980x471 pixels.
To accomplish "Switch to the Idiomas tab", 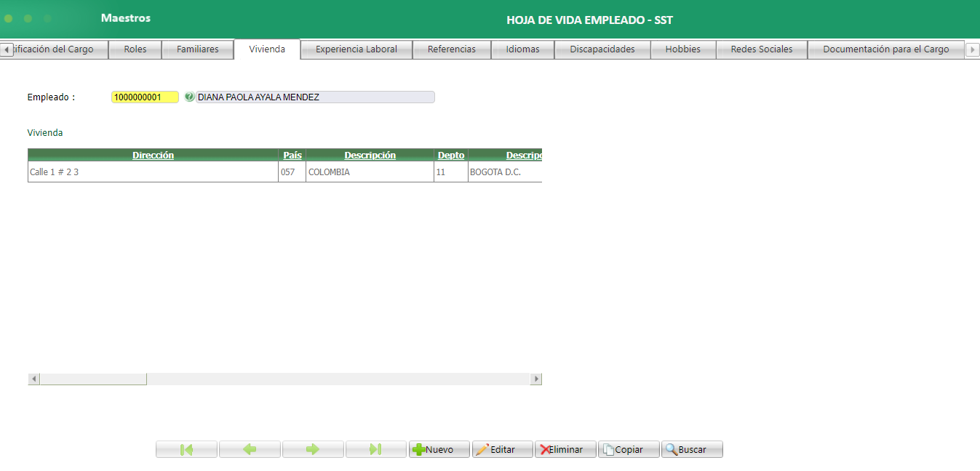I will click(522, 49).
